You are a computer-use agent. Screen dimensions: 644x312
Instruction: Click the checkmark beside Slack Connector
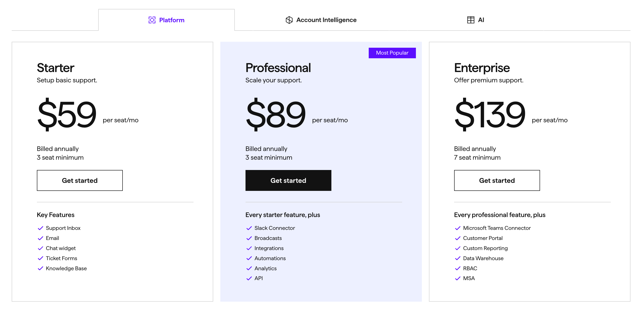(249, 228)
